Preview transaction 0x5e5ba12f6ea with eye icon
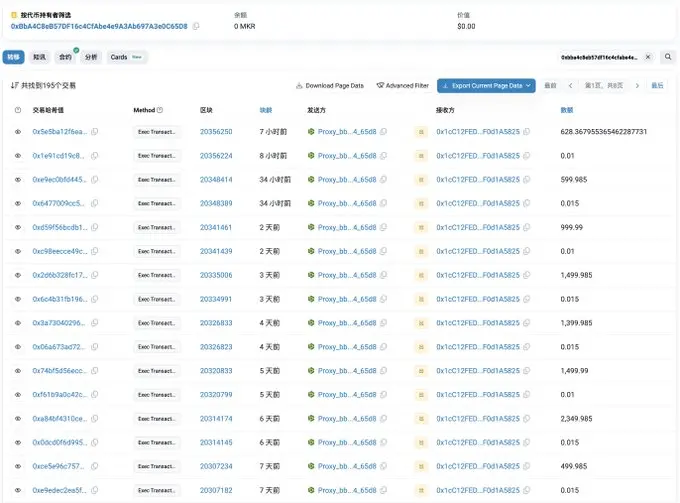Image resolution: width=680 pixels, height=503 pixels. click(18, 132)
